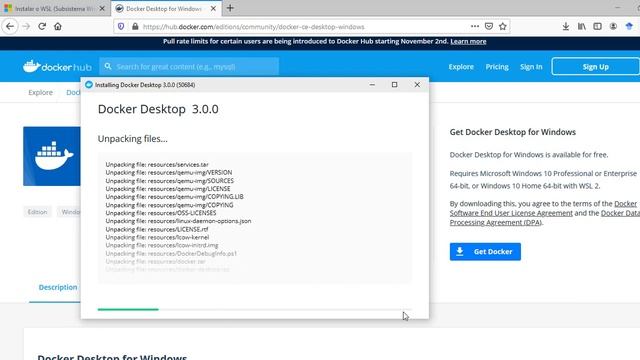640x360 pixels.
Task: Open a new browser tab
Action: (230, 8)
